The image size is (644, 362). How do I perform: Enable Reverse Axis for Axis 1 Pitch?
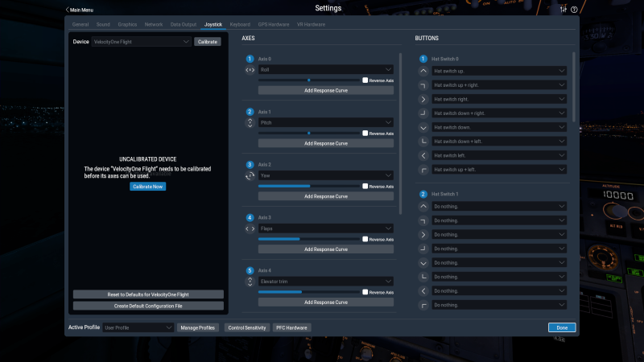point(365,134)
